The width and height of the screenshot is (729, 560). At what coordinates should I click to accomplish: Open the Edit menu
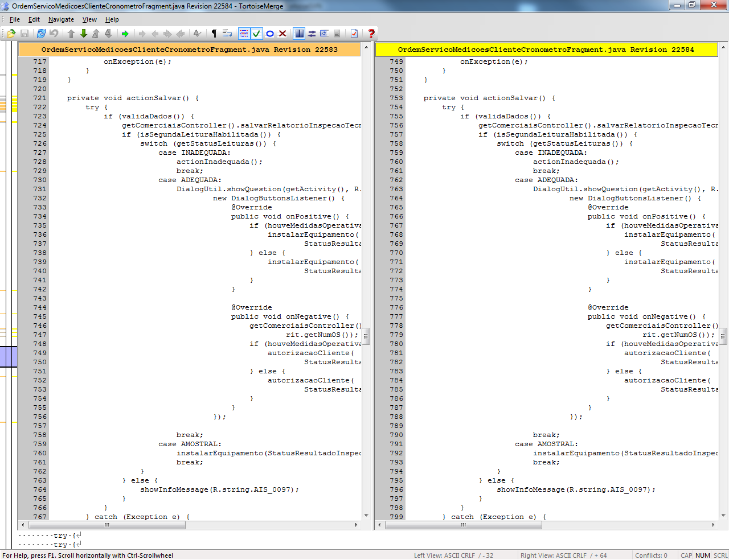click(34, 19)
